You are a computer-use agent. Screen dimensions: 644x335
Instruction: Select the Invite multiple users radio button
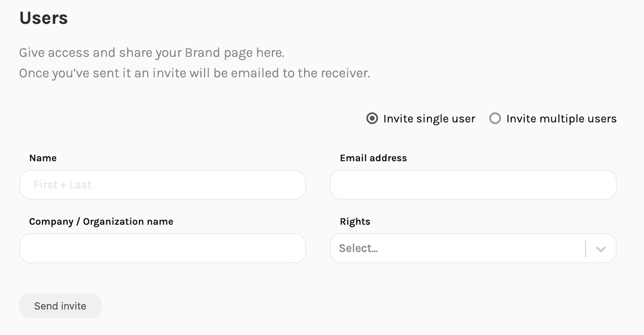point(495,119)
